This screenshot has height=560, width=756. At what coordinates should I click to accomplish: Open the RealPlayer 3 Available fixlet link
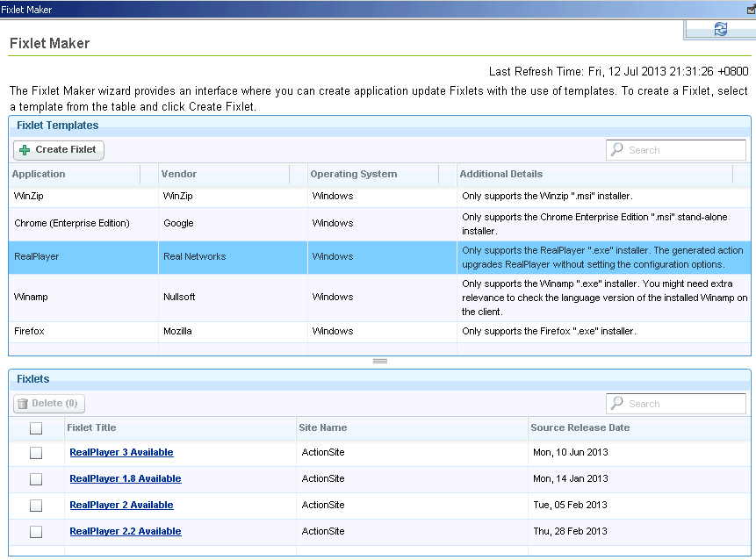tap(120, 453)
